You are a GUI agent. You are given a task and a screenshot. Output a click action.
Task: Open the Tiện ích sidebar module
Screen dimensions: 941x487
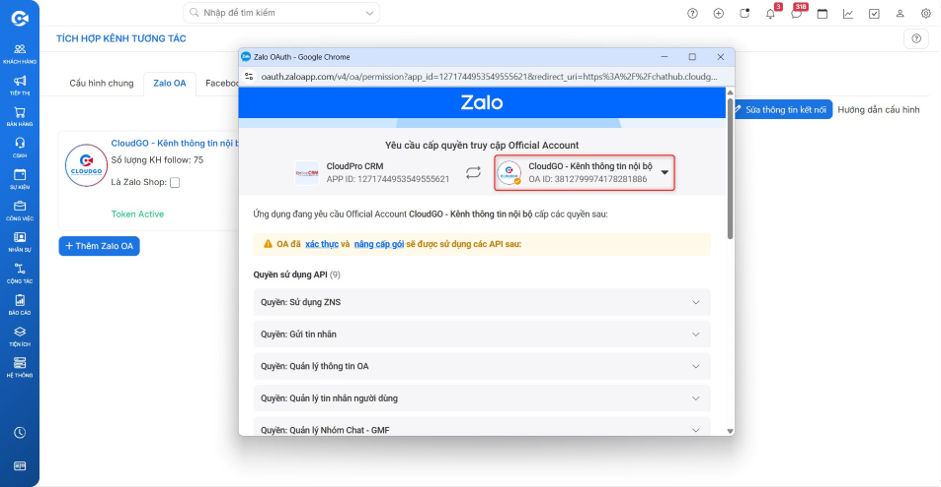click(20, 336)
